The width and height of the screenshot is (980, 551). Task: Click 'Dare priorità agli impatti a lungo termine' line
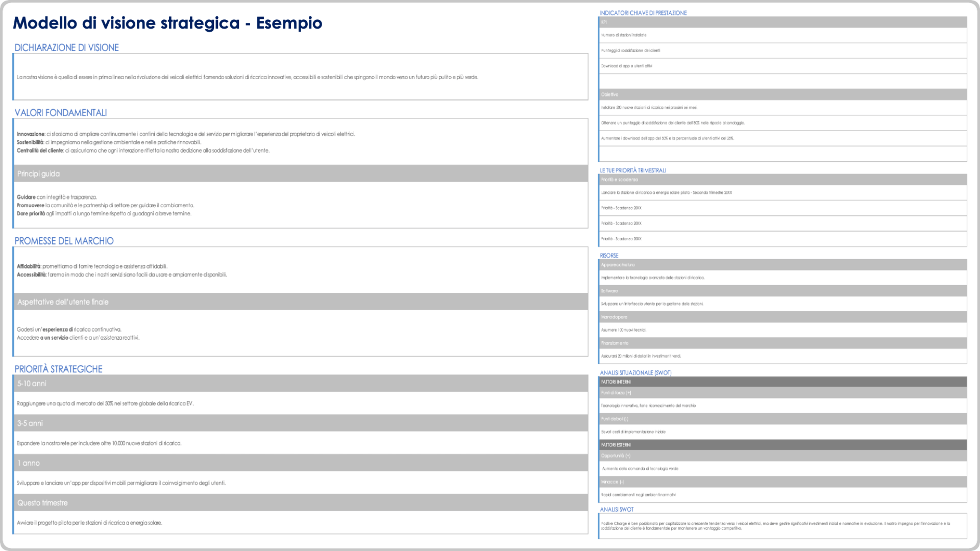click(104, 214)
